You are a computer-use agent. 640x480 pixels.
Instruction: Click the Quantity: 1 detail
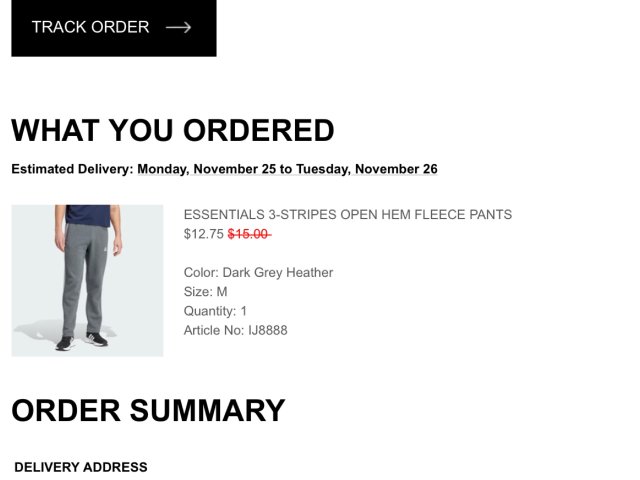[x=215, y=311]
